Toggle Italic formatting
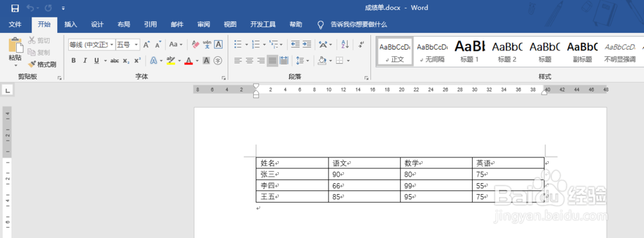Image resolution: width=644 pixels, height=238 pixels. click(x=85, y=61)
